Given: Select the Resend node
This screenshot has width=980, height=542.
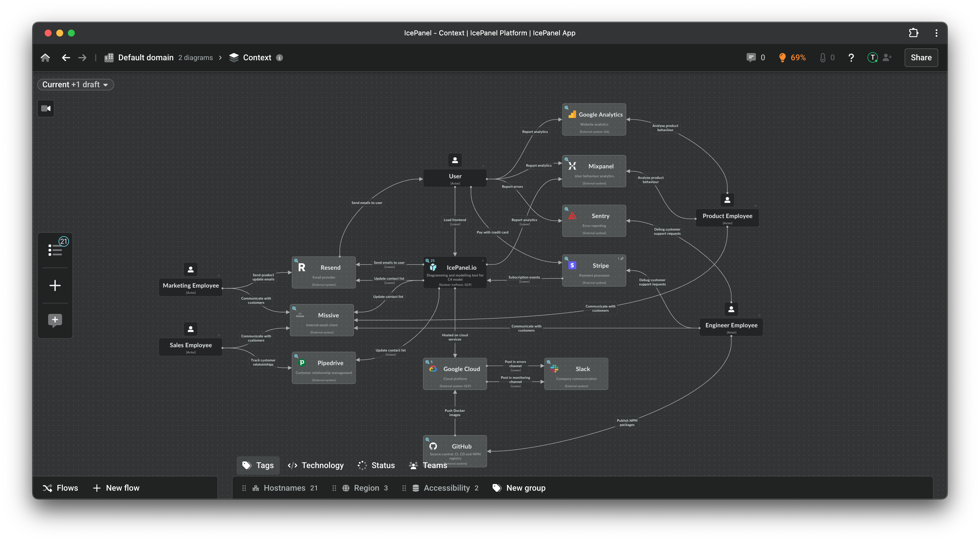Looking at the screenshot, I should [x=324, y=272].
